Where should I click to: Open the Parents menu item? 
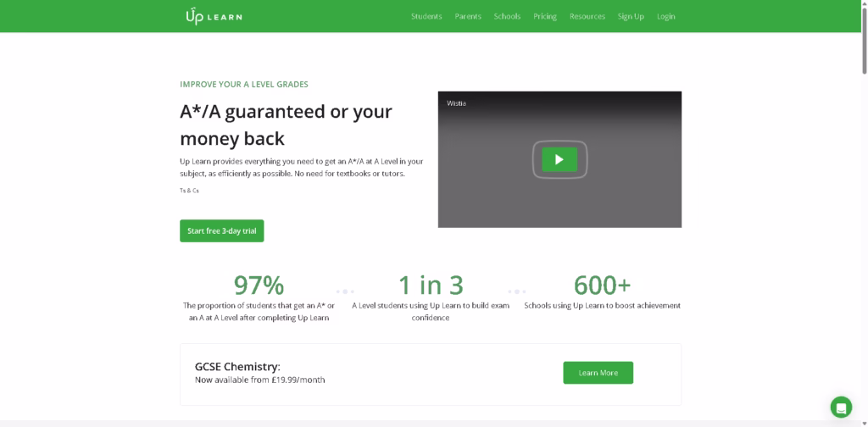(x=468, y=16)
